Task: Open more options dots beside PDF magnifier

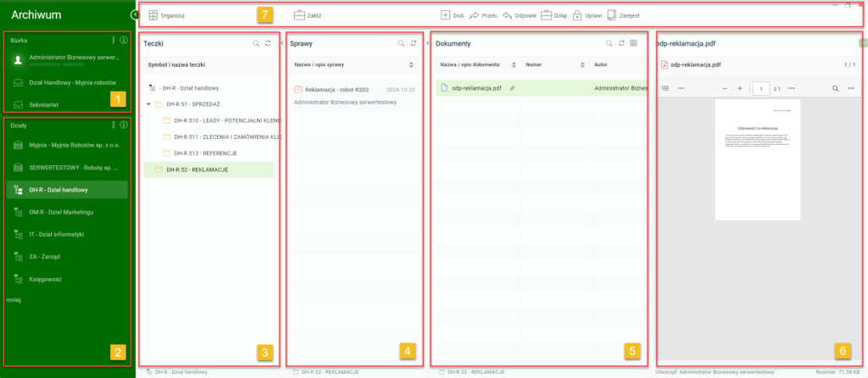Action: (851, 88)
